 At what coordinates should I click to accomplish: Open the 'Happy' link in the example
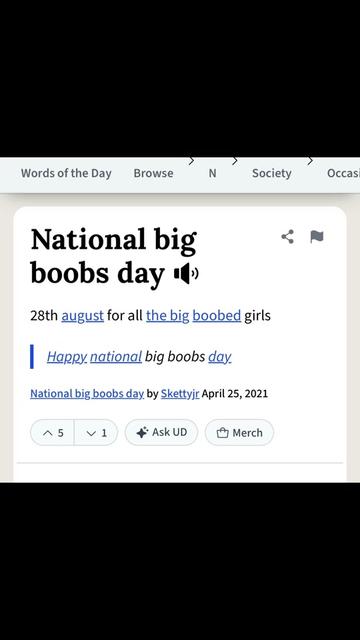(x=67, y=357)
